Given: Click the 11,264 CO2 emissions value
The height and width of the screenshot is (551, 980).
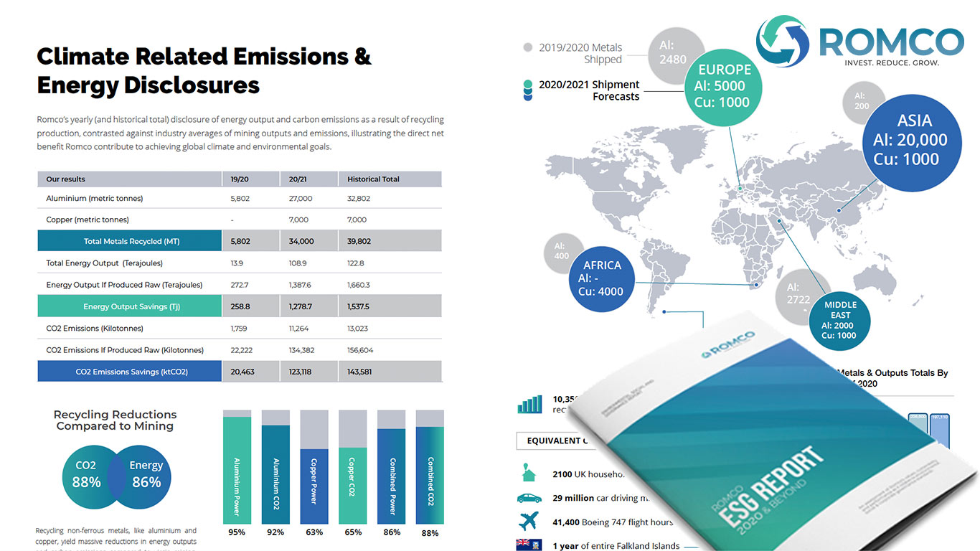Looking at the screenshot, I should 300,329.
